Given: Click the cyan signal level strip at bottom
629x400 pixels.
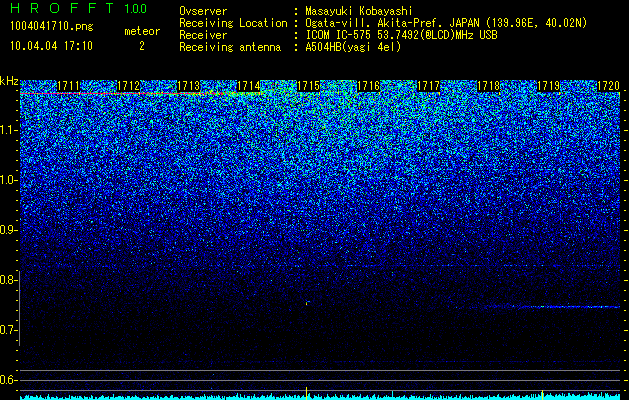Looking at the screenshot, I should click(320, 398).
